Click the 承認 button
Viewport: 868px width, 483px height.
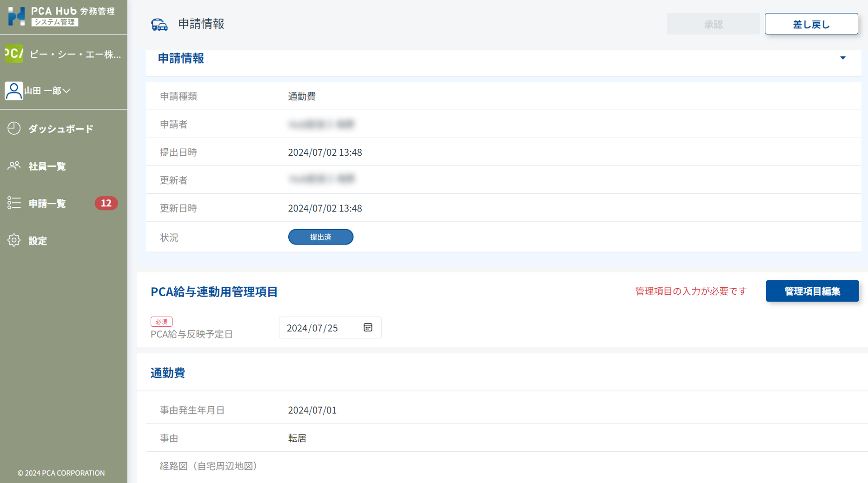pos(713,24)
